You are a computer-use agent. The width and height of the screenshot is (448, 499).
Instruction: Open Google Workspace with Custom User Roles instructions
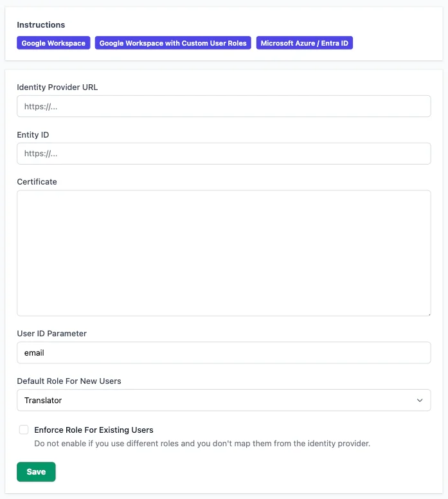173,43
